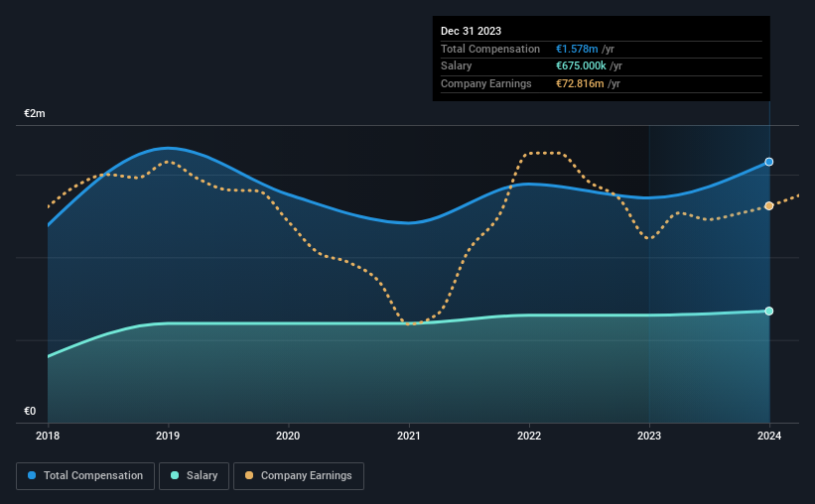Click the blue Total Compensation data point at 2024
Image resolution: width=815 pixels, height=504 pixels.
[768, 162]
